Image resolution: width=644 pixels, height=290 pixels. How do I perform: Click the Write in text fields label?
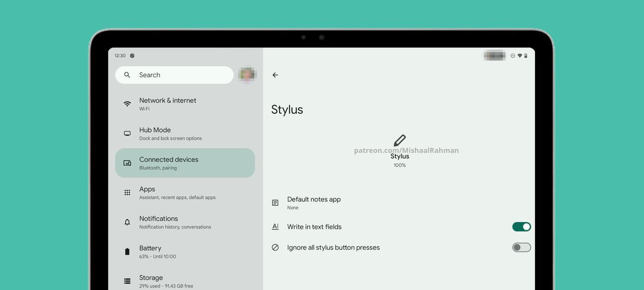coord(314,227)
